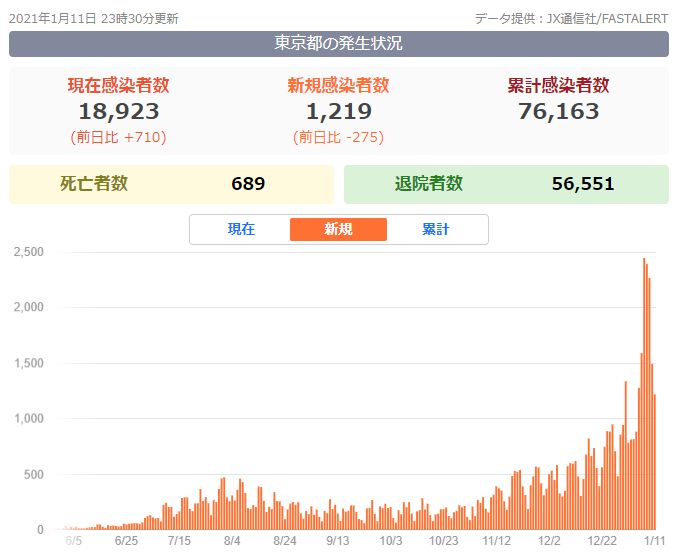Click the 7/15 x-axis date label

(179, 540)
